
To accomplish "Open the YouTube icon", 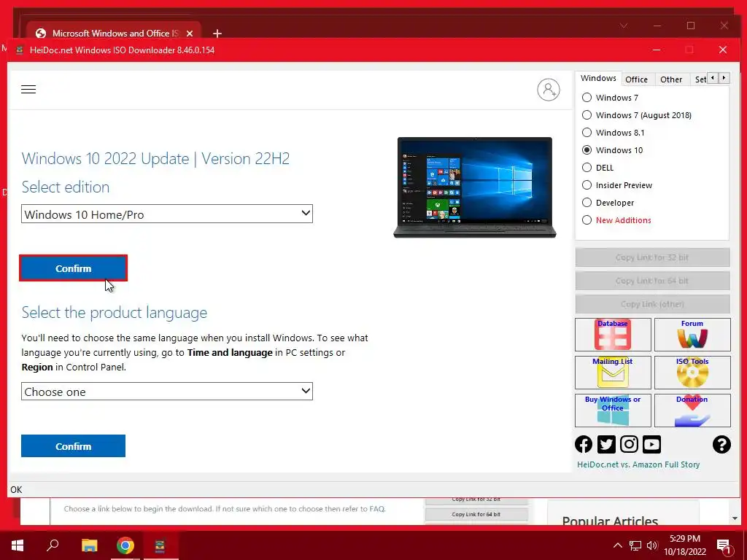I will [x=651, y=444].
